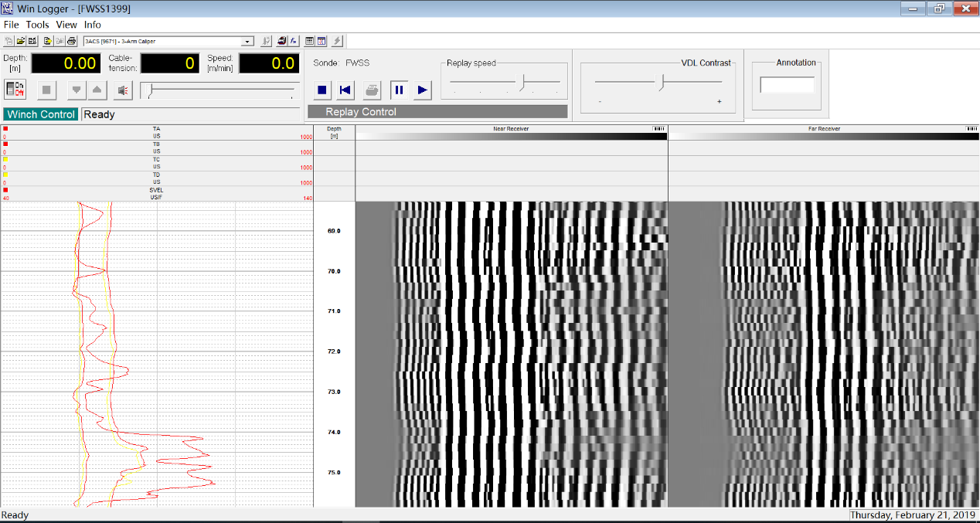Click the Near Receiver header settings icon

(658, 129)
